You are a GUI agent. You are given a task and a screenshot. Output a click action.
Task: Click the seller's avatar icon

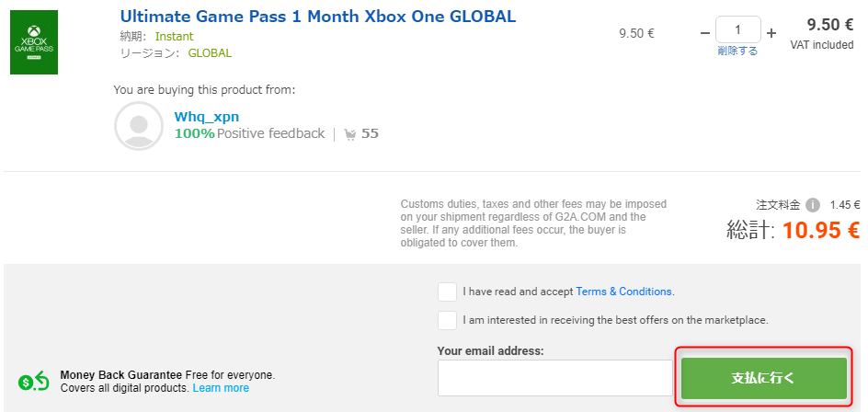coord(138,125)
